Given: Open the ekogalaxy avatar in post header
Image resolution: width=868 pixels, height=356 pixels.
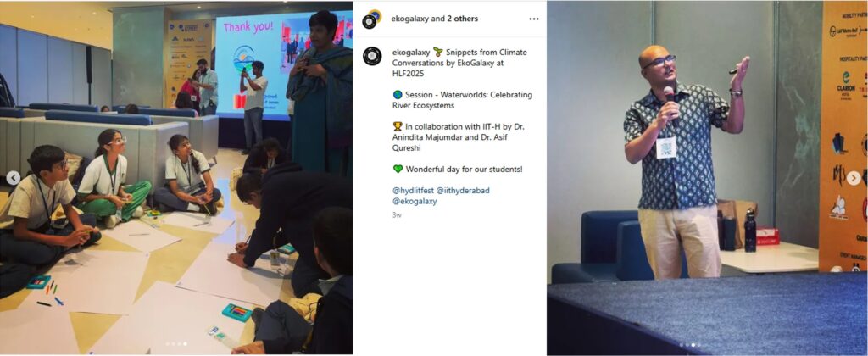Looking at the screenshot, I should point(372,19).
